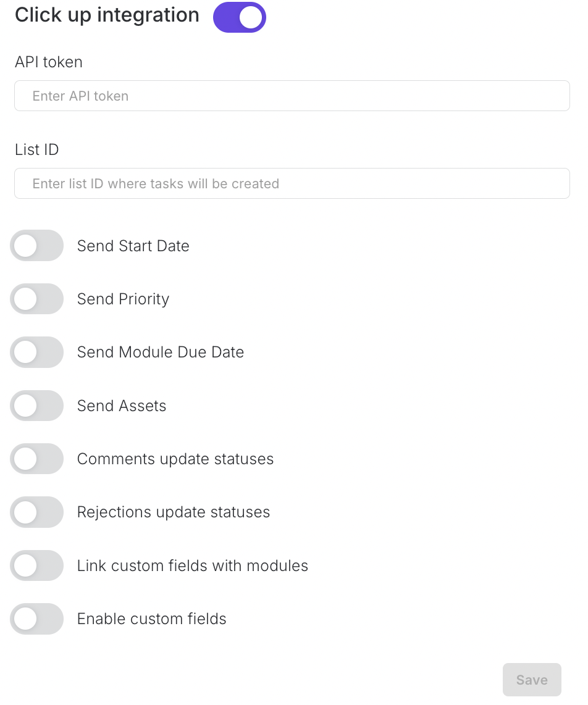Click the "Send Assets" label text
This screenshot has height=705, width=588.
click(122, 406)
